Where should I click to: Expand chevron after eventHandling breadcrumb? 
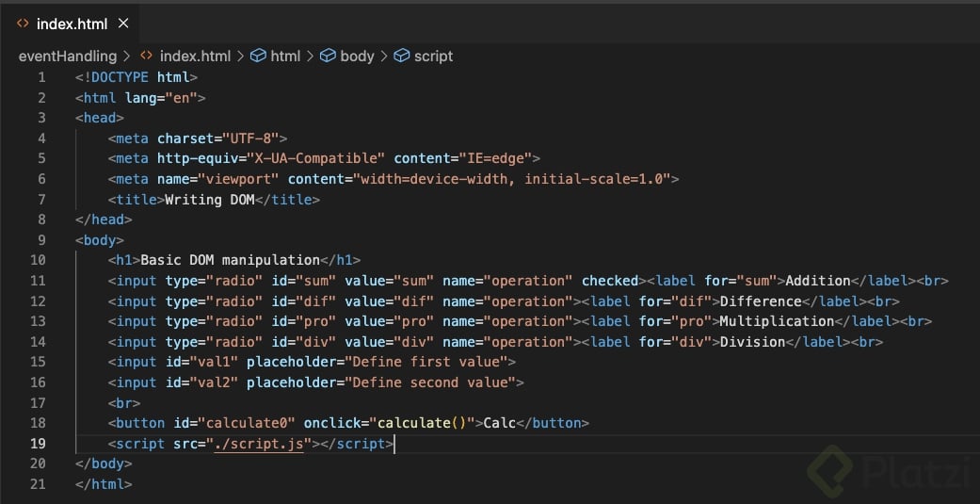coord(127,57)
